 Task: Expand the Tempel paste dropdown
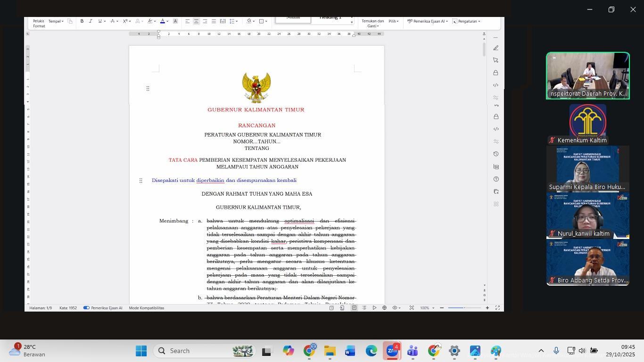pyautogui.click(x=56, y=21)
